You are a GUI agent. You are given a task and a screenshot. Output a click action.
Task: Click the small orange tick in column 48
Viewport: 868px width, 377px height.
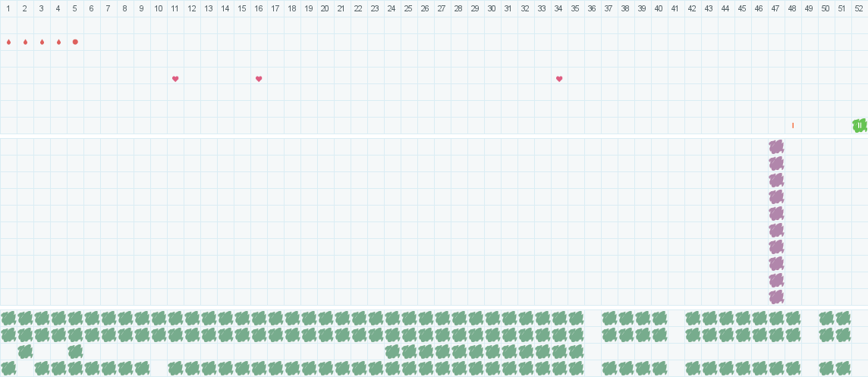(x=793, y=125)
